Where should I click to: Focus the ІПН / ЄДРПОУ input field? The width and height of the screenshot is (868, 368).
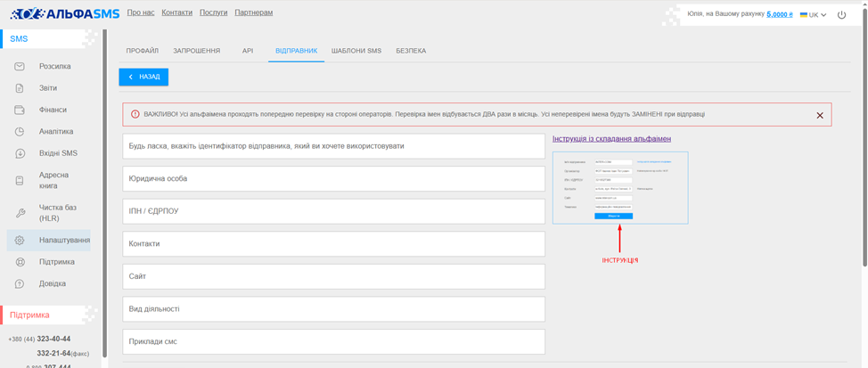(333, 211)
